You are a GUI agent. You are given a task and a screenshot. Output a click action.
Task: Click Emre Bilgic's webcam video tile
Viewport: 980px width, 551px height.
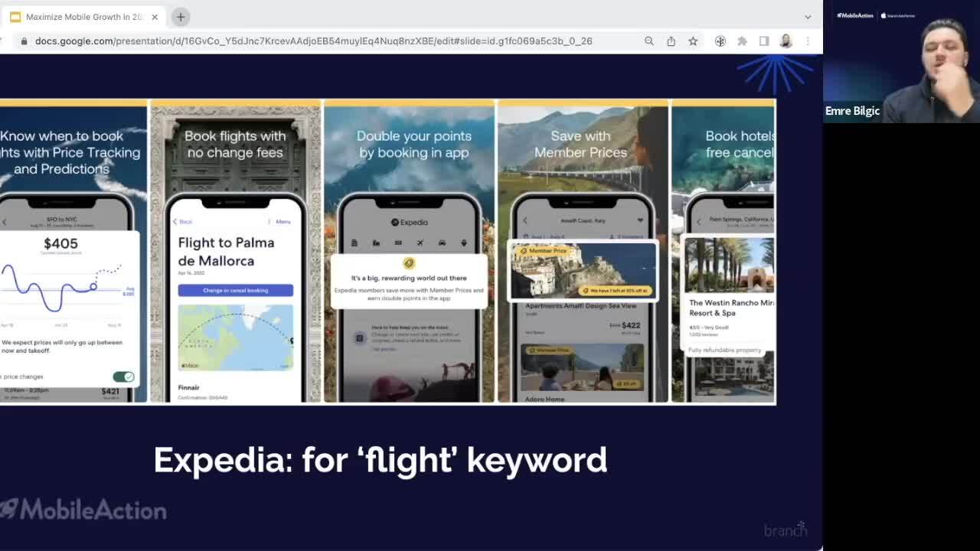pos(901,61)
